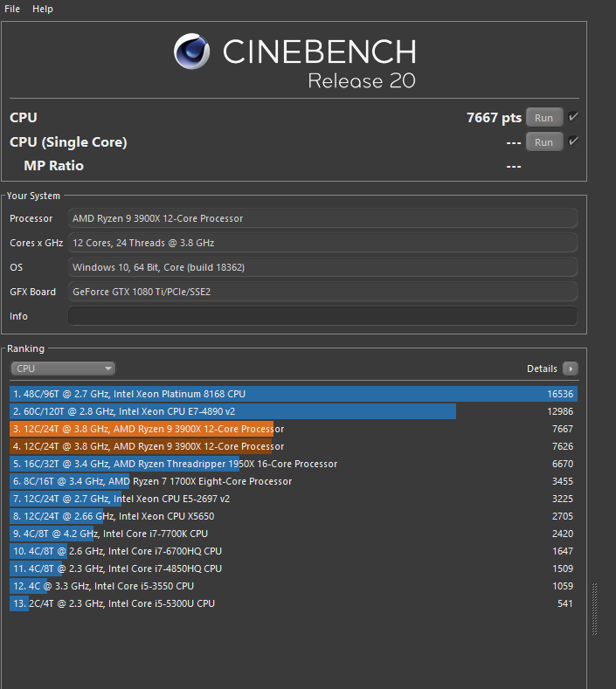Toggle the CPU test checkbox
The height and width of the screenshot is (689, 616).
click(573, 117)
